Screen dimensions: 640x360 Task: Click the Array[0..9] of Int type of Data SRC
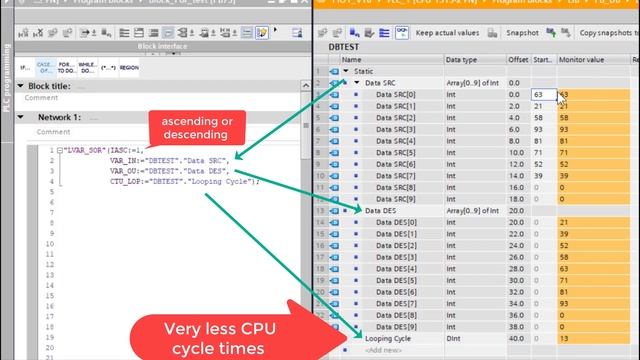[472, 83]
